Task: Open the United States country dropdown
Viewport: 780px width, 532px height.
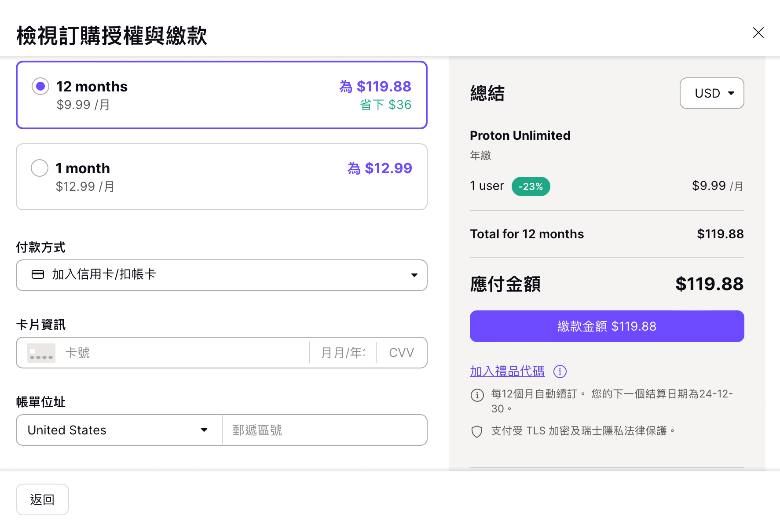Action: pos(119,430)
